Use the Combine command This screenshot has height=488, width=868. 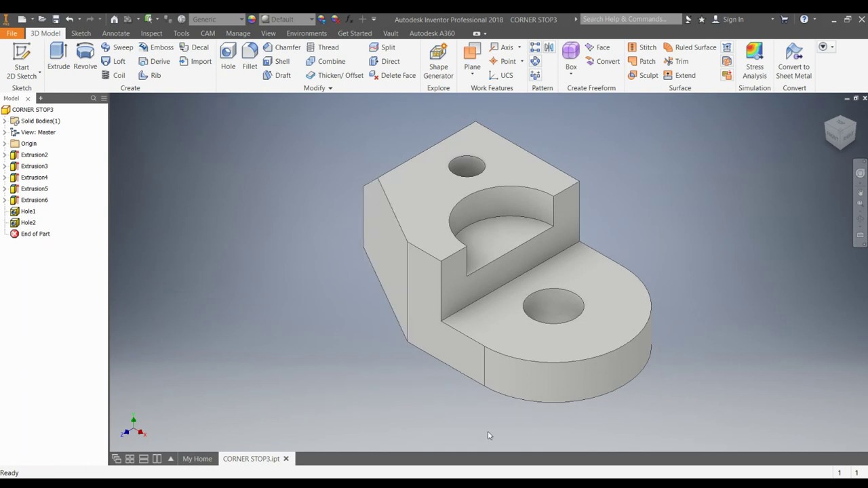(x=325, y=62)
